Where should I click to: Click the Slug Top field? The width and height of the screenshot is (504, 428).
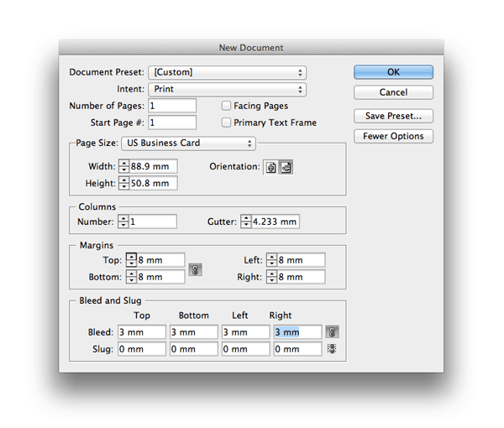tap(142, 349)
